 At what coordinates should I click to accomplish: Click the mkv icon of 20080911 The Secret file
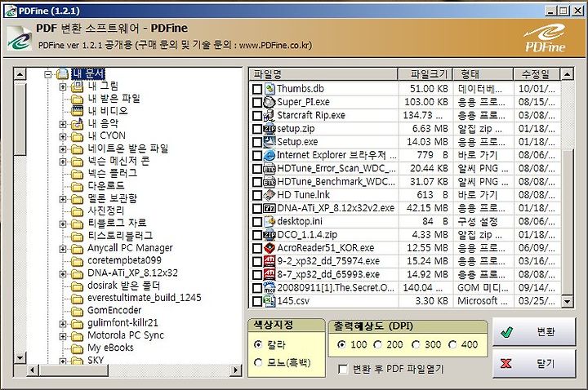269,288
